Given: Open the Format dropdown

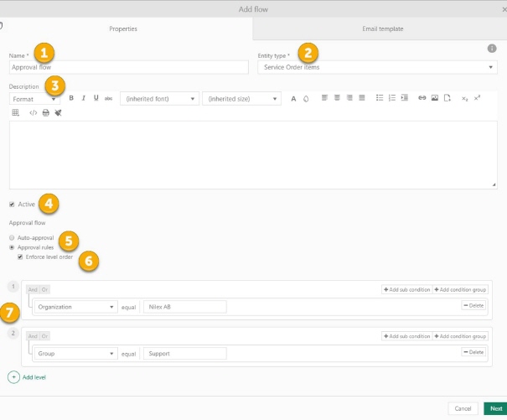Looking at the screenshot, I should [x=34, y=99].
